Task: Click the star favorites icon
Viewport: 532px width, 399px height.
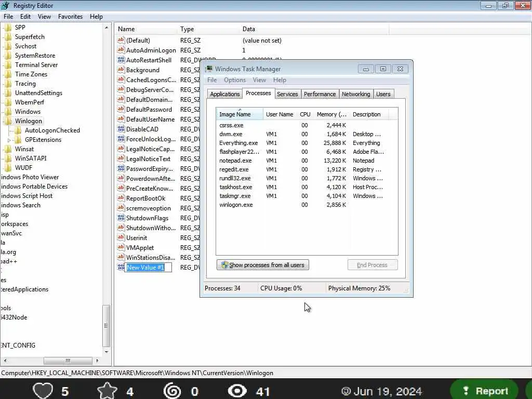Action: [x=107, y=391]
